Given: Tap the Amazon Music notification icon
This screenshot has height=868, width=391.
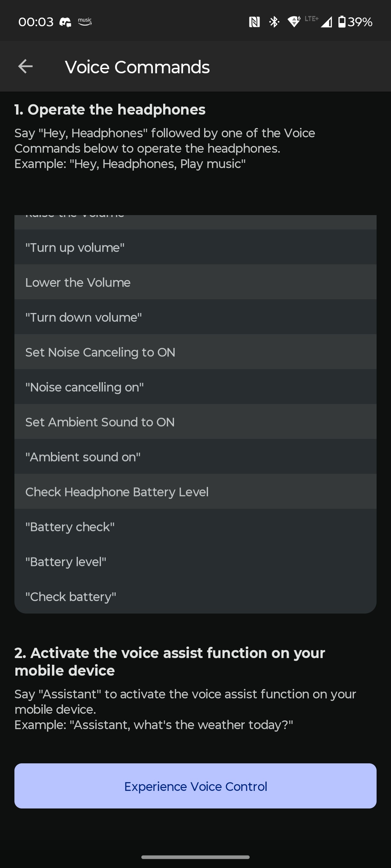Looking at the screenshot, I should pos(85,22).
